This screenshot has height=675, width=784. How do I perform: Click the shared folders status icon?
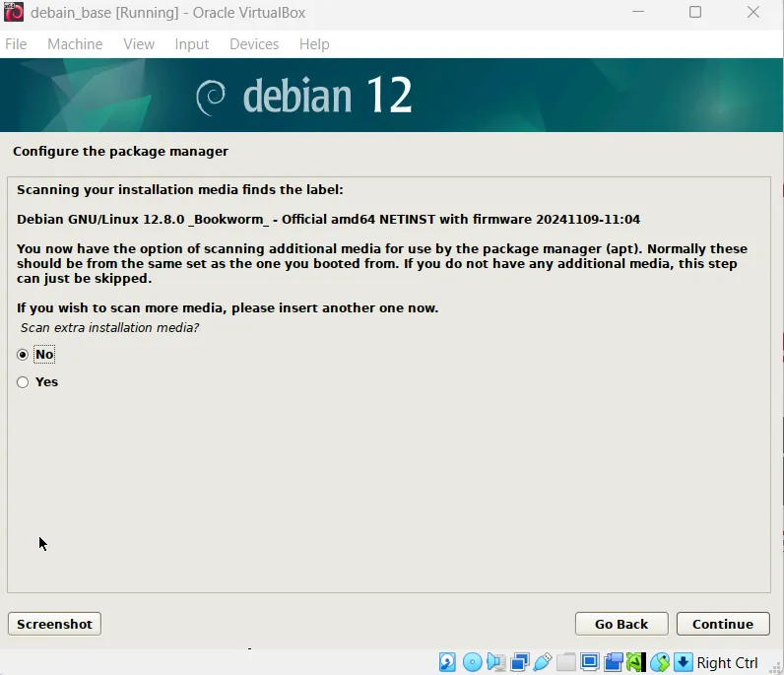(x=566, y=662)
